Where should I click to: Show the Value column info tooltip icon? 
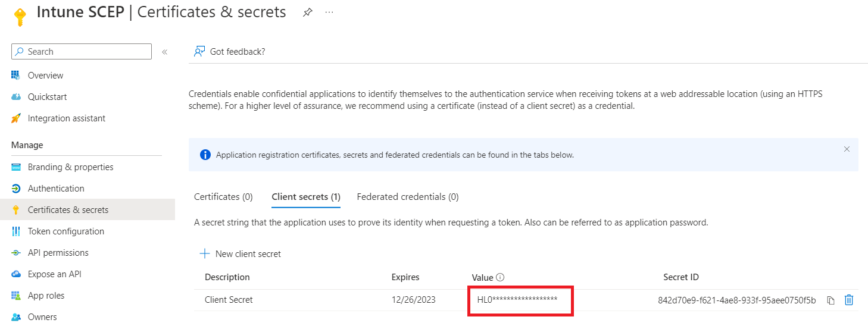click(500, 277)
